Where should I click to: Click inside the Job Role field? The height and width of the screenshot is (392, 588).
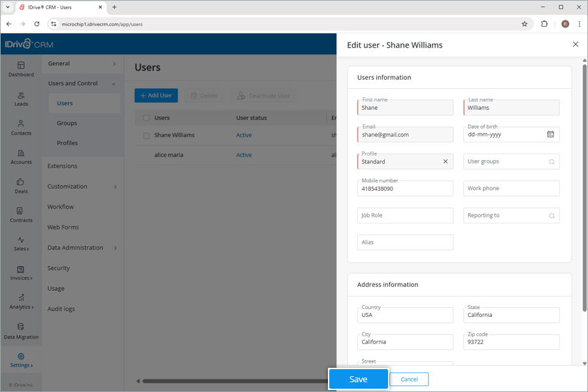[405, 215]
